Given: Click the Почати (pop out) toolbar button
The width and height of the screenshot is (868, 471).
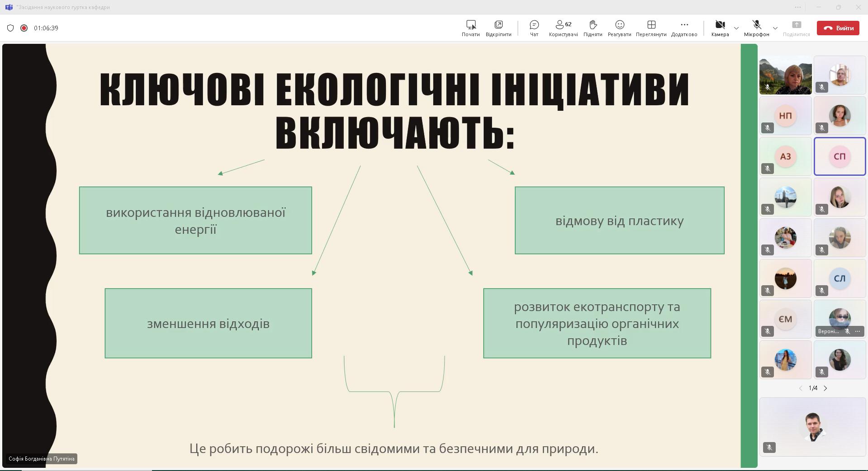Looking at the screenshot, I should tap(470, 28).
